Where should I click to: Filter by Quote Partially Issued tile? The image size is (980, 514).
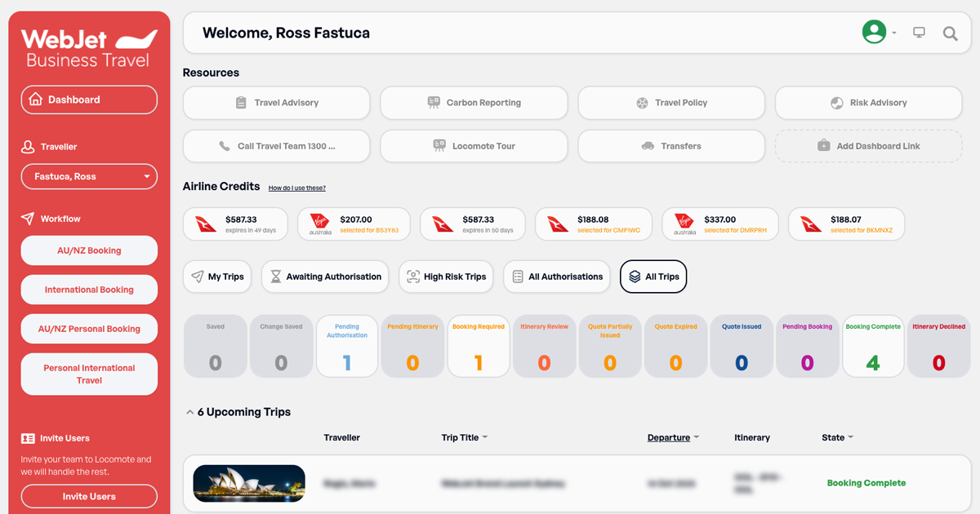click(x=610, y=347)
